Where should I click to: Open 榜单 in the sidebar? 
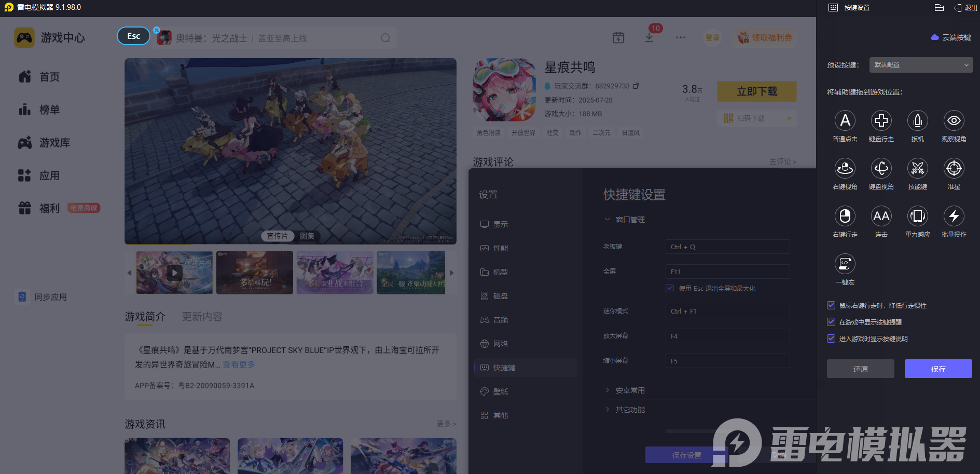[x=39, y=110]
